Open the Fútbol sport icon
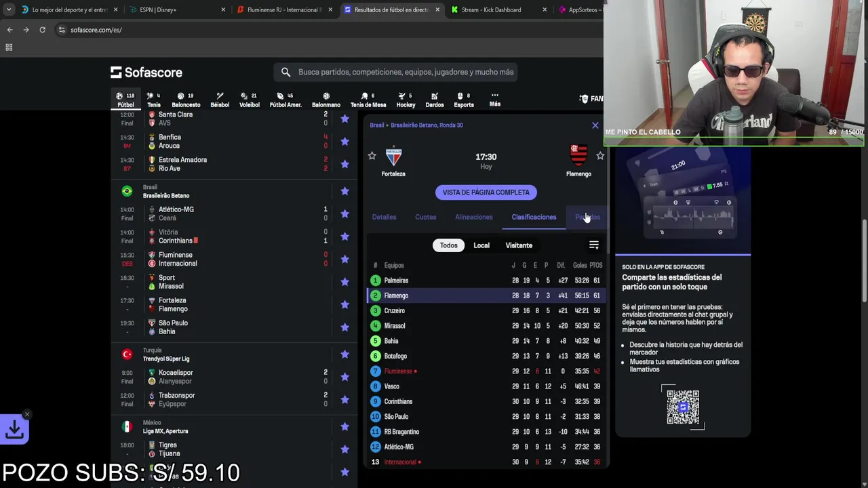Image resolution: width=868 pixels, height=488 pixels. click(x=125, y=100)
